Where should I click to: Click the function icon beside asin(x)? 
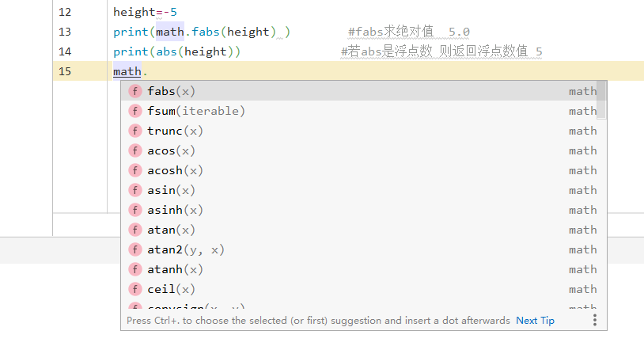pyautogui.click(x=135, y=190)
